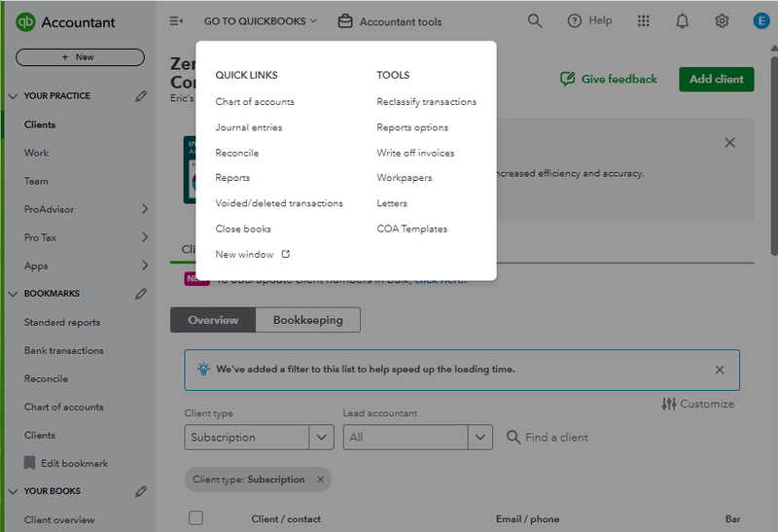The image size is (778, 532).
Task: Open Work in left sidebar
Action: pos(36,153)
